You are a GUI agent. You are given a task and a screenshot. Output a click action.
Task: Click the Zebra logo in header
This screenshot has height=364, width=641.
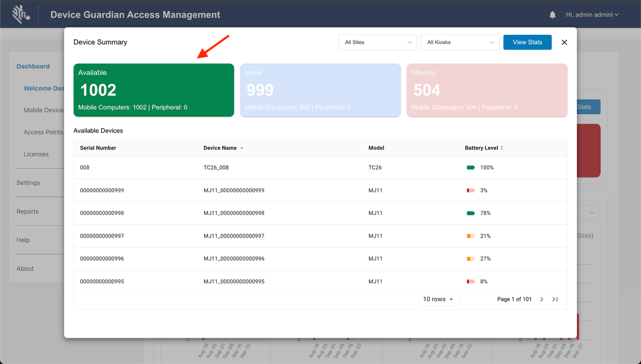(21, 15)
